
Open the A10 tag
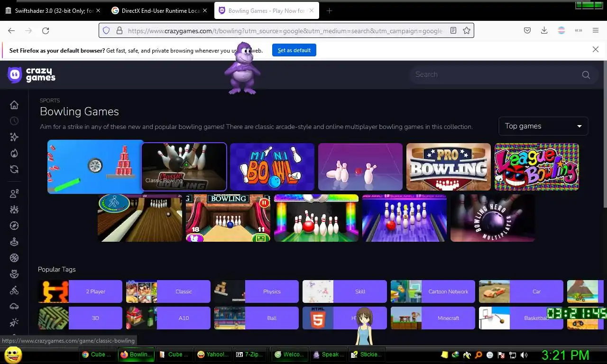click(168, 318)
